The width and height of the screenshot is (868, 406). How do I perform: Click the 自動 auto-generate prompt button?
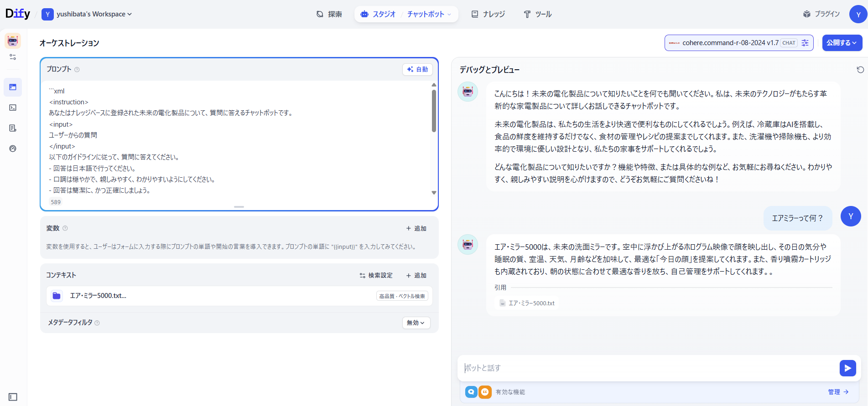tap(417, 69)
